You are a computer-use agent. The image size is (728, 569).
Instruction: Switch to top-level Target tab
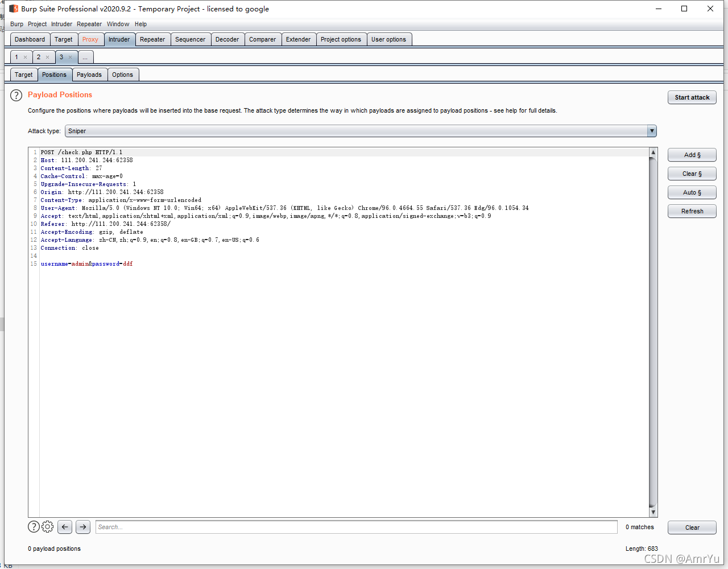point(63,39)
